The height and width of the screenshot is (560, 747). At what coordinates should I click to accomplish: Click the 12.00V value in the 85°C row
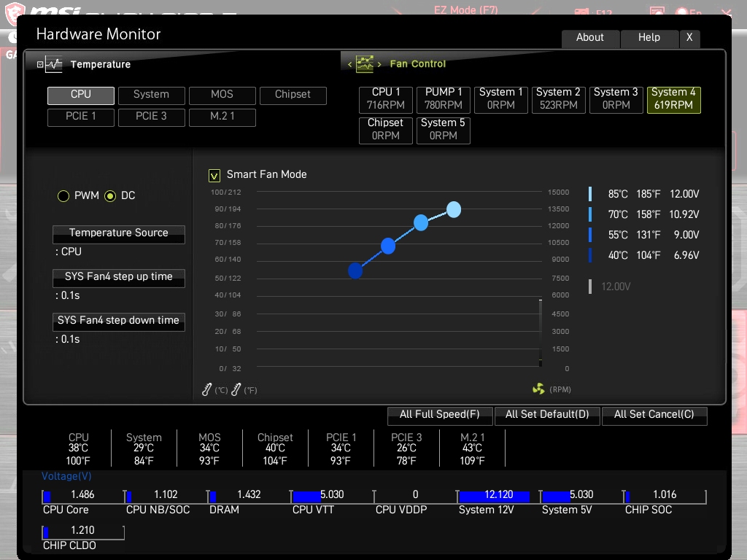click(684, 194)
